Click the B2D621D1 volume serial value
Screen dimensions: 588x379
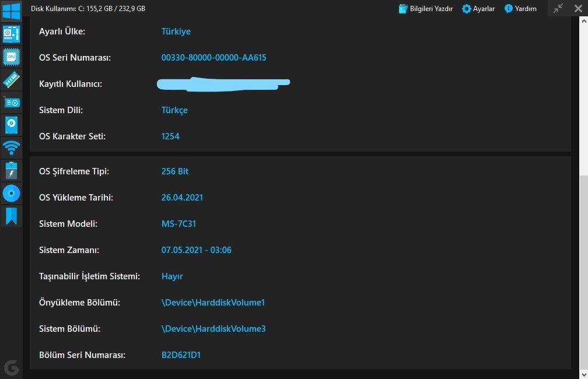click(181, 355)
